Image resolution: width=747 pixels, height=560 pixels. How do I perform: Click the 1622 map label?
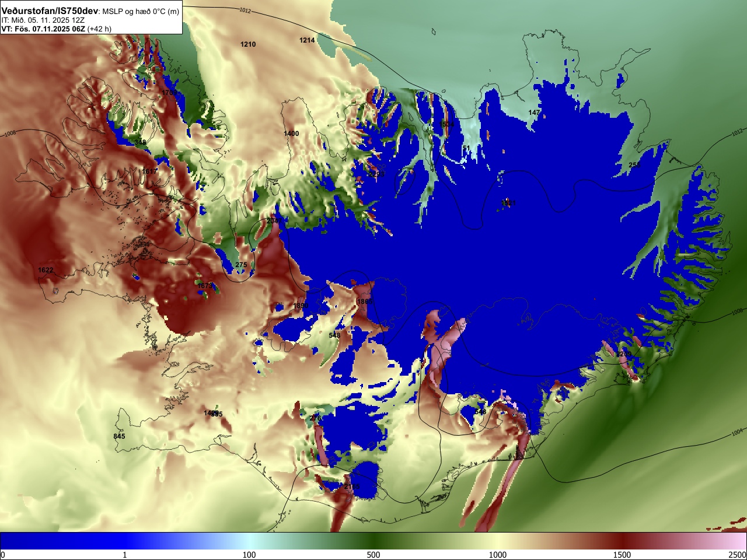[x=46, y=270]
